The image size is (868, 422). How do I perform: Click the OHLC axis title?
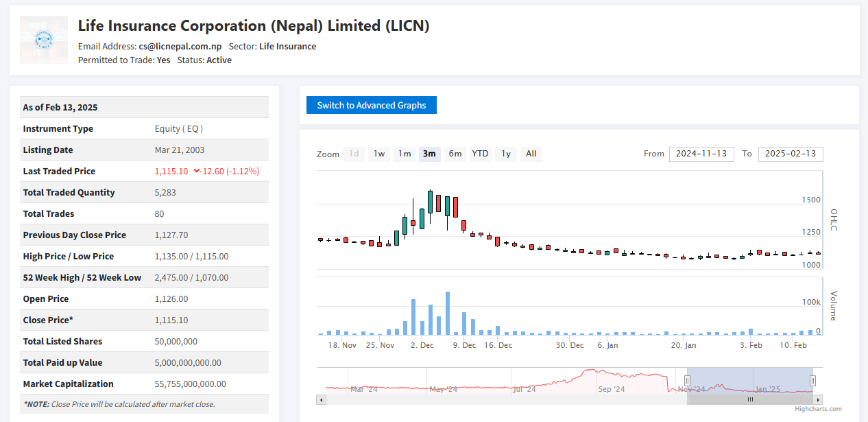tap(834, 220)
